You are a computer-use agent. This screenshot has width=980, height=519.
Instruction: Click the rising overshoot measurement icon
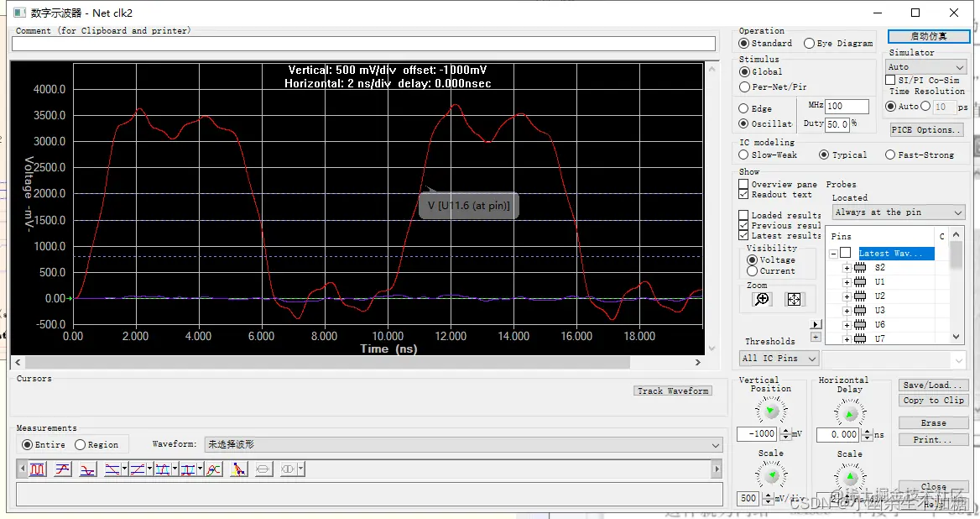point(62,469)
